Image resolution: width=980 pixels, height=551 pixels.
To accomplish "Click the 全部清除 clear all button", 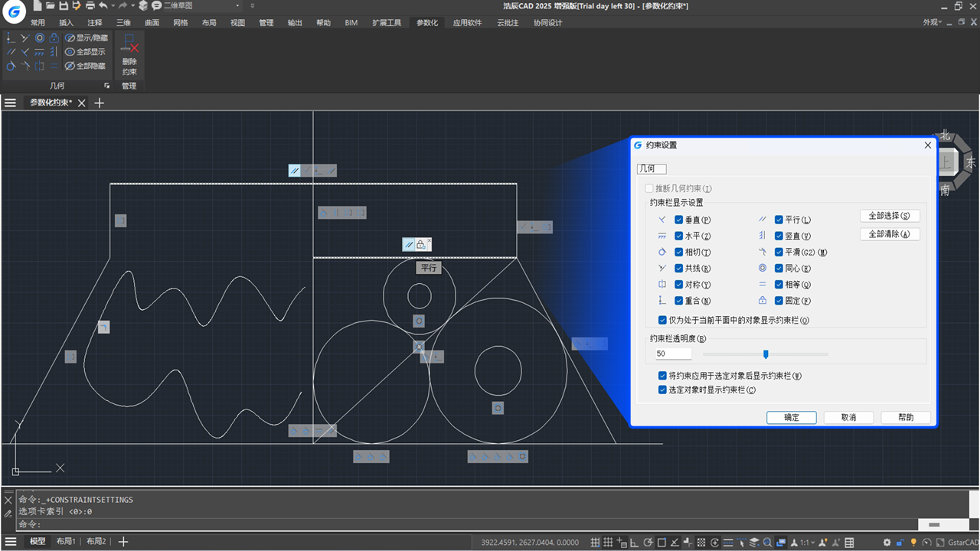I will [x=890, y=234].
